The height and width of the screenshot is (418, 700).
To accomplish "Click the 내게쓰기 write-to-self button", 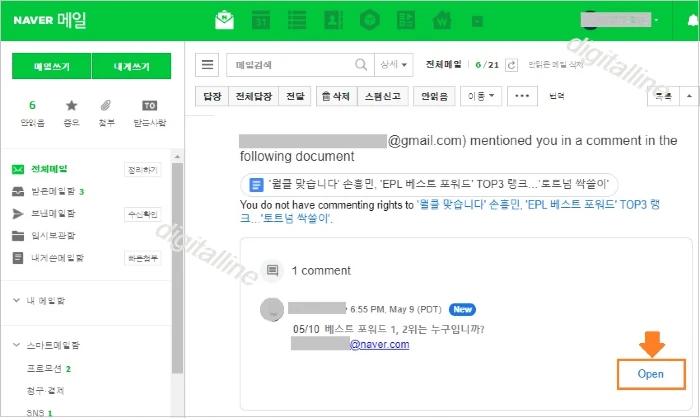I will [131, 66].
